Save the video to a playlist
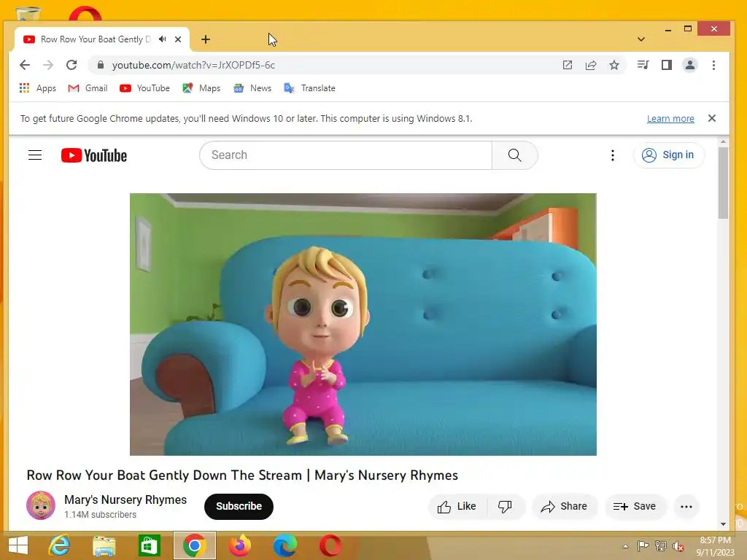Screen dimensions: 747x560 pyautogui.click(x=635, y=507)
